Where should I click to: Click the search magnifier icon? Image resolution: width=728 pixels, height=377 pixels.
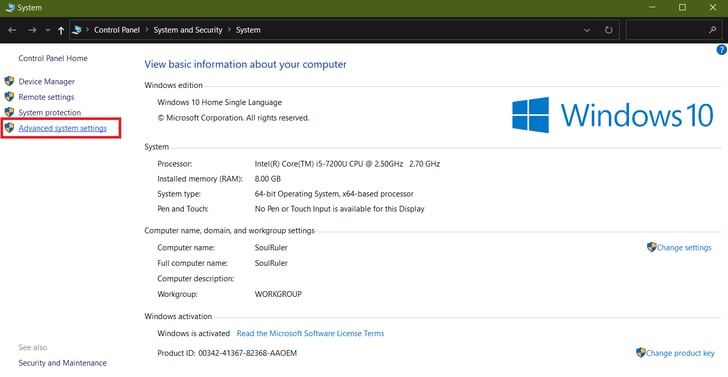(x=712, y=30)
